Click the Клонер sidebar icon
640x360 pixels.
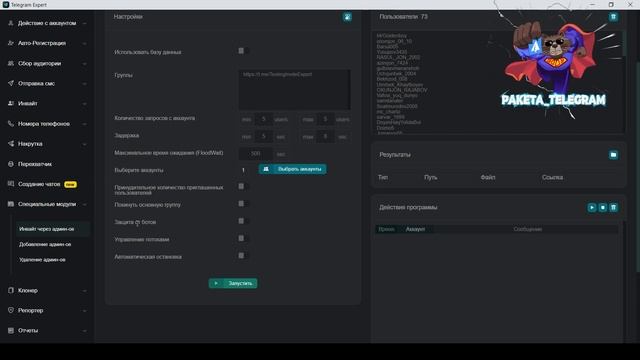point(11,290)
